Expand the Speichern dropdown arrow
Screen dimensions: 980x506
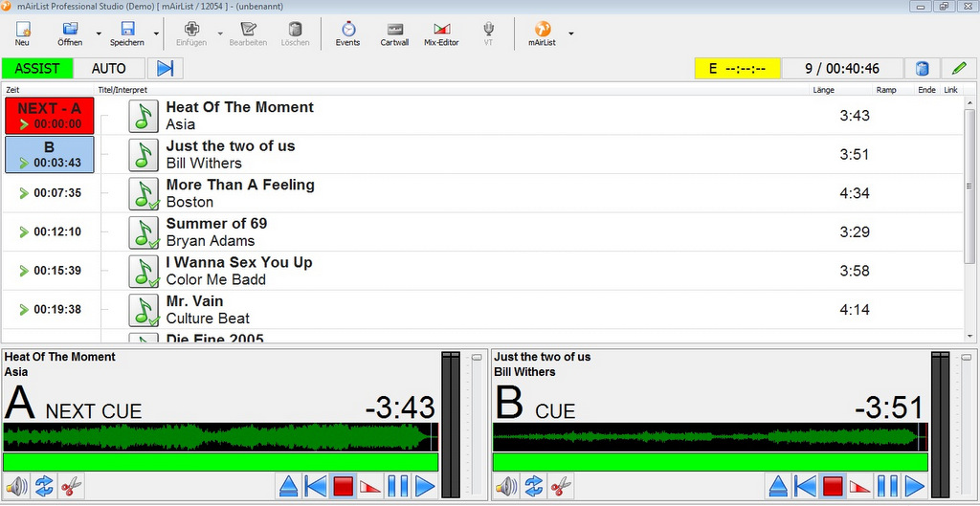pos(156,33)
